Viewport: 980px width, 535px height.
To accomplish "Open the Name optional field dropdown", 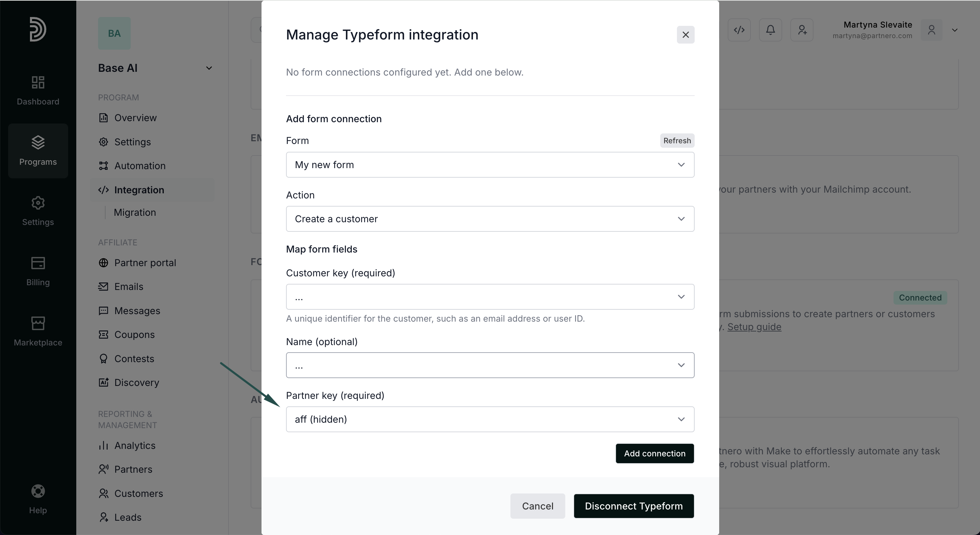I will tap(490, 366).
